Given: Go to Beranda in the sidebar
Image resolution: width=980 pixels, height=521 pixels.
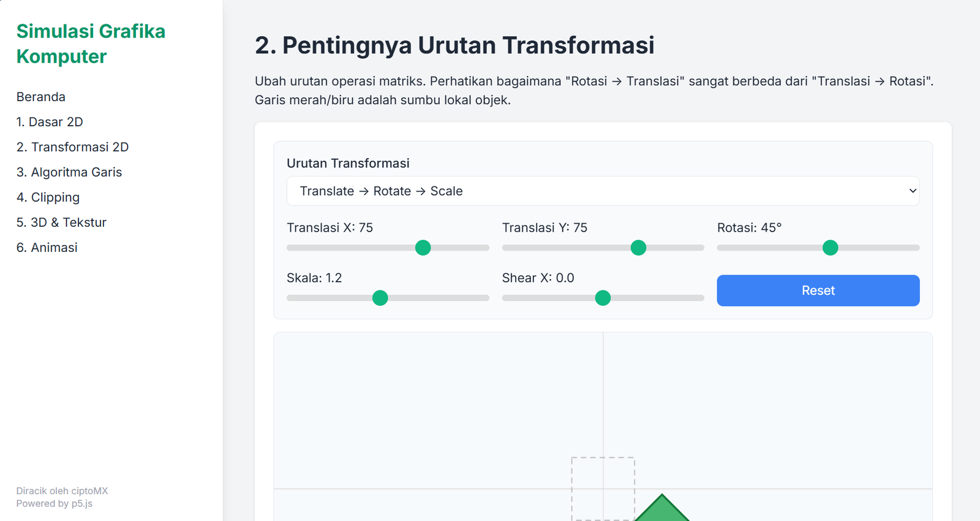Looking at the screenshot, I should click(x=41, y=97).
